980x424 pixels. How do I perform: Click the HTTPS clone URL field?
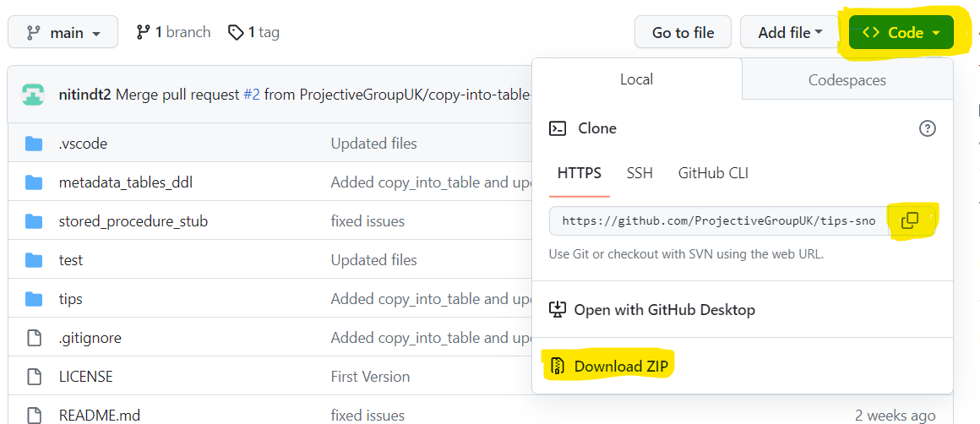[x=718, y=221]
